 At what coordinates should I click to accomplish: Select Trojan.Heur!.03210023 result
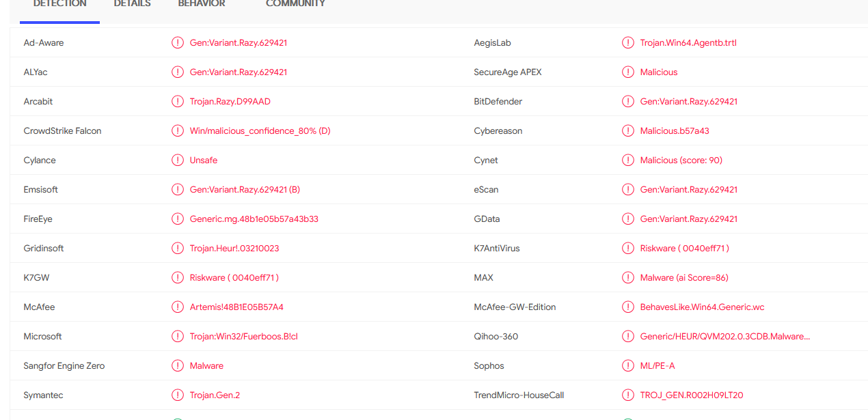(234, 248)
